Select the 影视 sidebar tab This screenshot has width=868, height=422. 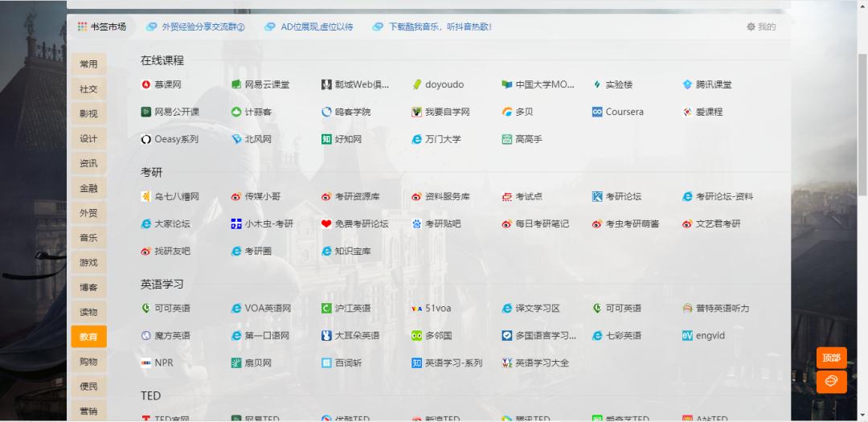click(88, 114)
